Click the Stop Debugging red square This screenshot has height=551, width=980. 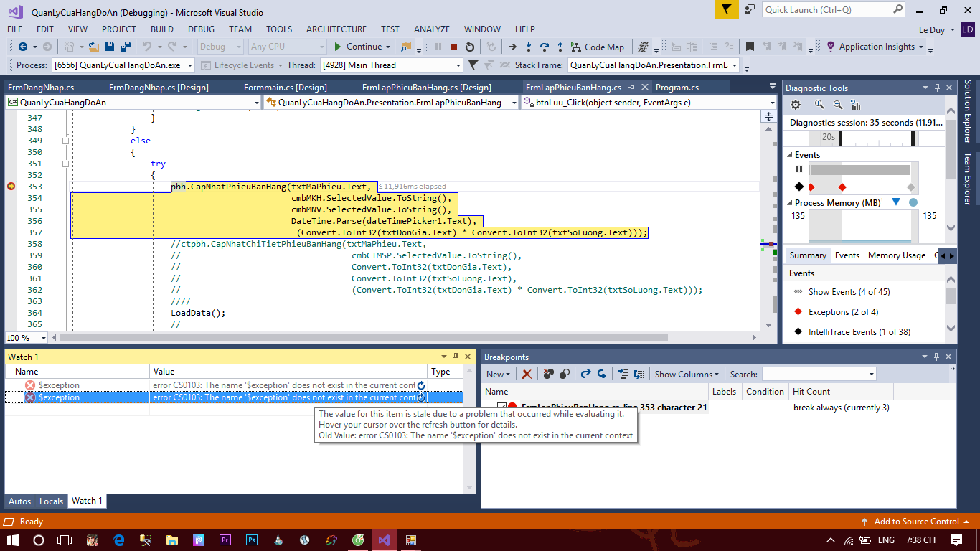454,47
